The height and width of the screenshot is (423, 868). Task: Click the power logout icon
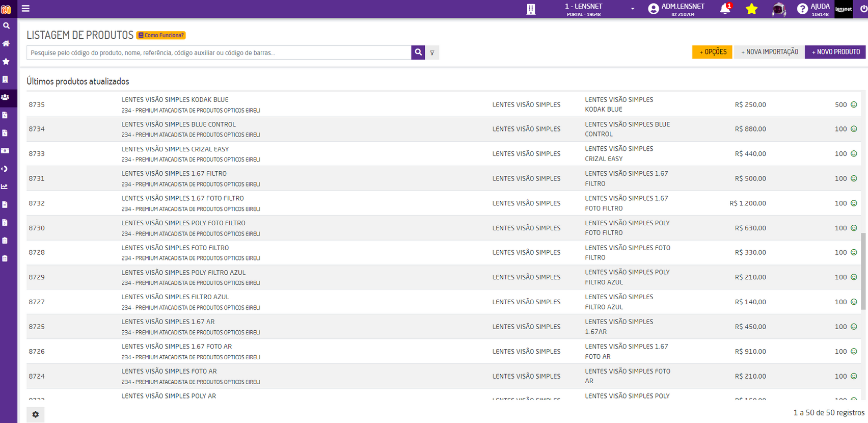[x=863, y=9]
